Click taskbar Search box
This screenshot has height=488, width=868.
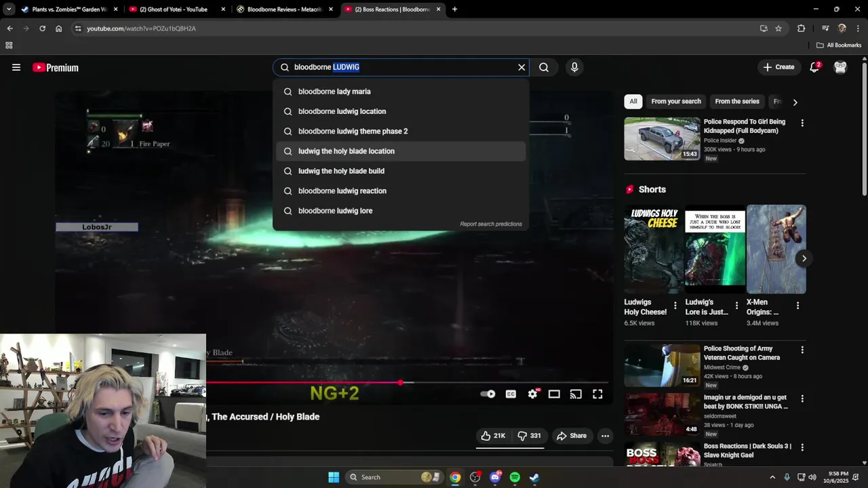[395, 477]
